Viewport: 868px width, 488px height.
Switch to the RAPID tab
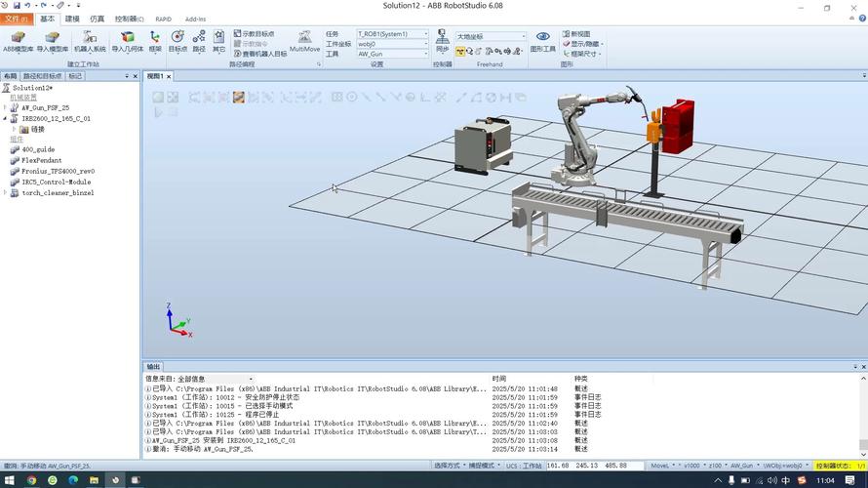(x=163, y=19)
